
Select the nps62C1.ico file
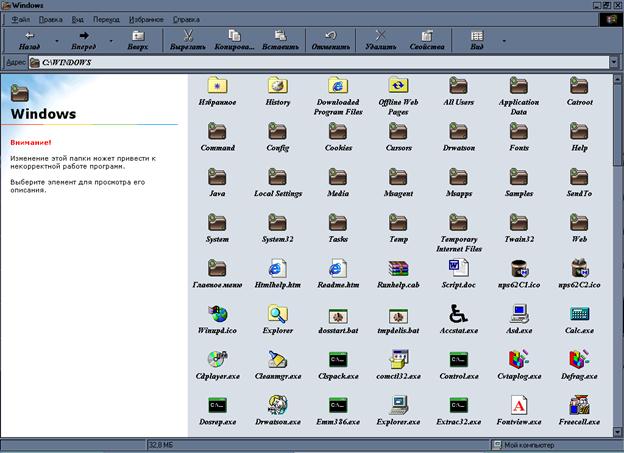[519, 268]
